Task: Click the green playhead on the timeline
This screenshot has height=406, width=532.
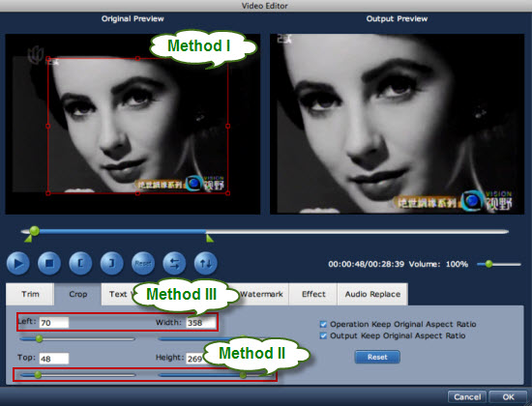Action: point(34,231)
